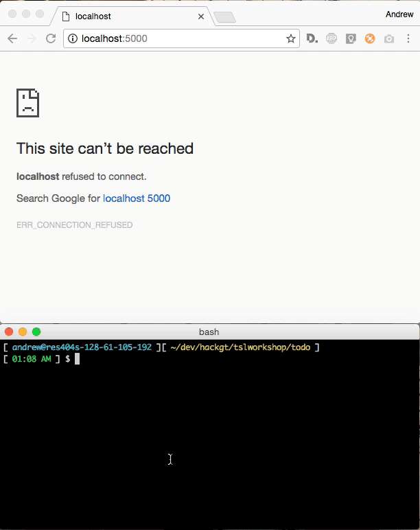
Task: Reload the localhost page
Action: 51,38
